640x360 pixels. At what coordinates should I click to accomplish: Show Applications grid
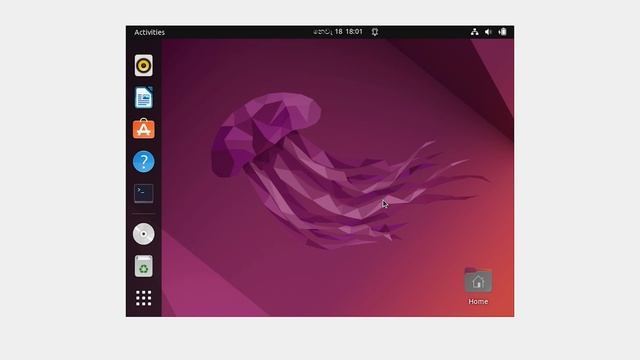coord(144,298)
